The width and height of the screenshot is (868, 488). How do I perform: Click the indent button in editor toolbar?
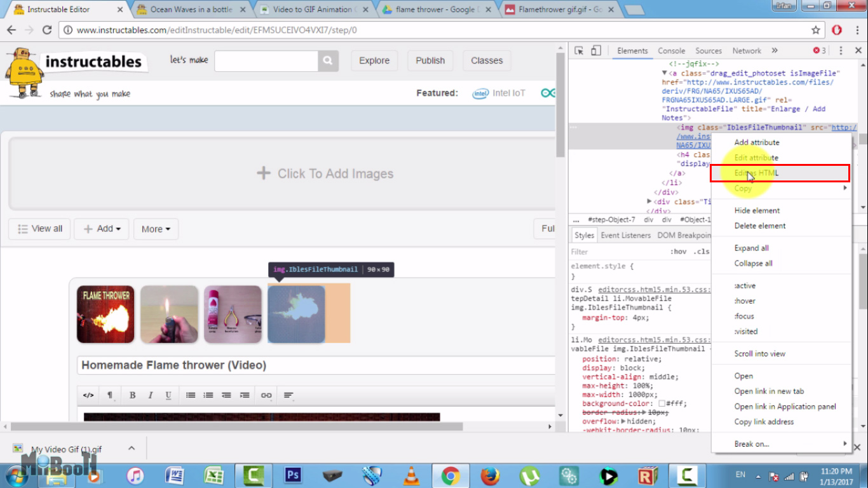coord(245,395)
